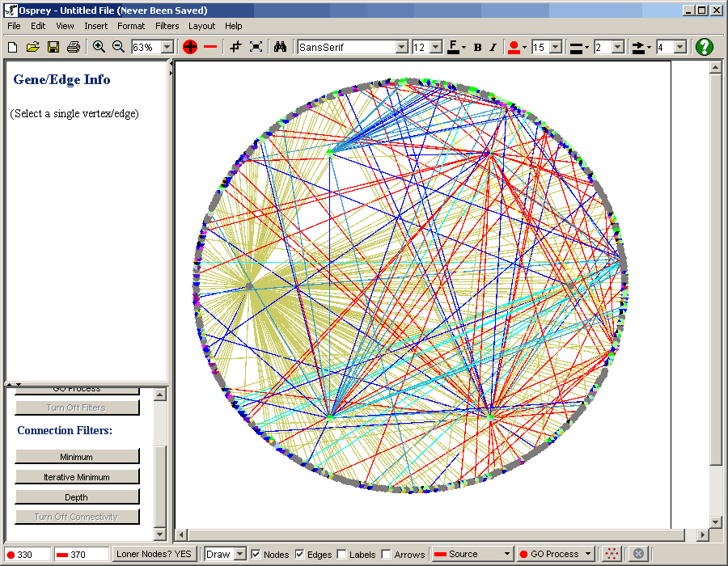Open a file with the folder icon

pyautogui.click(x=32, y=47)
